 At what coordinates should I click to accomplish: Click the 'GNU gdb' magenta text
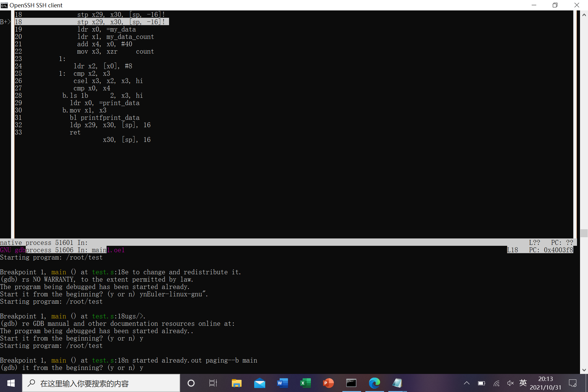(x=13, y=250)
